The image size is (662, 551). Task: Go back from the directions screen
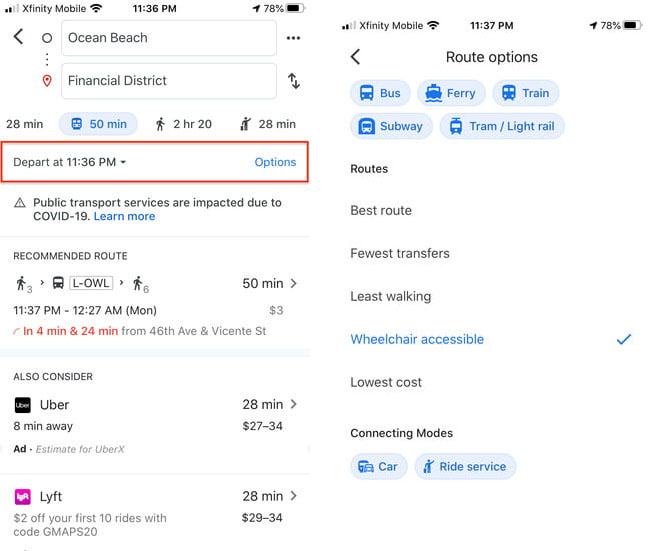pos(18,37)
